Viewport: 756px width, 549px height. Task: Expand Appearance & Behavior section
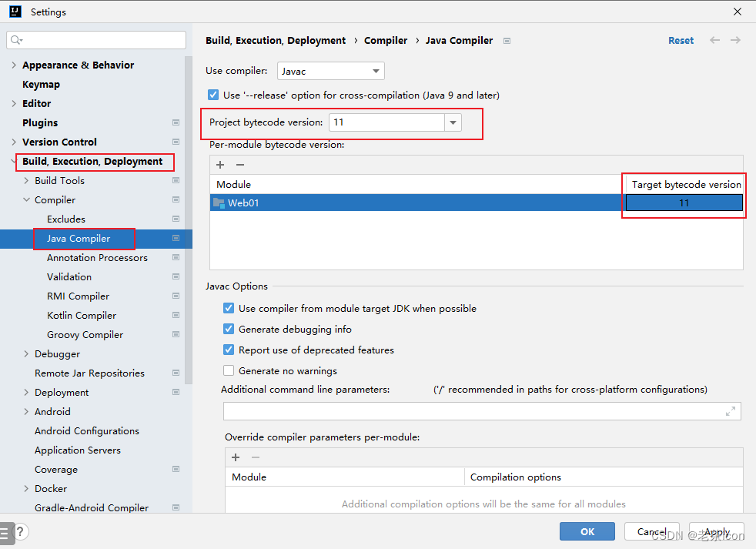(x=14, y=65)
